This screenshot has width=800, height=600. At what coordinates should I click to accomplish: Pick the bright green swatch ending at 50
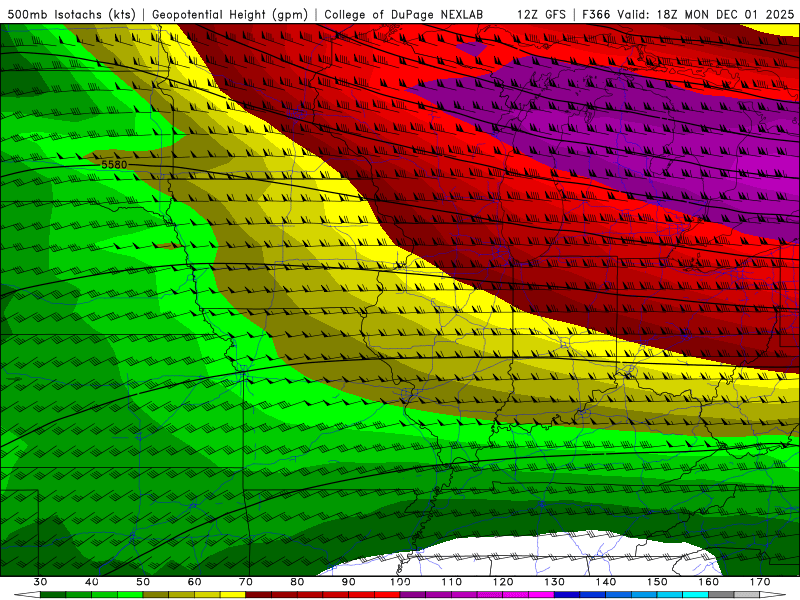click(130, 595)
